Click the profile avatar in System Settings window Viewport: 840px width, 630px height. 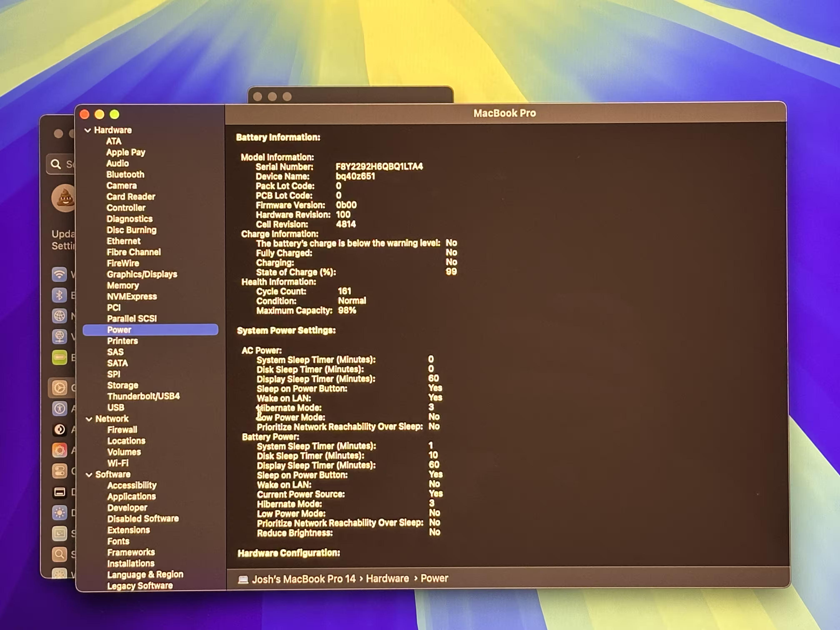pos(63,198)
